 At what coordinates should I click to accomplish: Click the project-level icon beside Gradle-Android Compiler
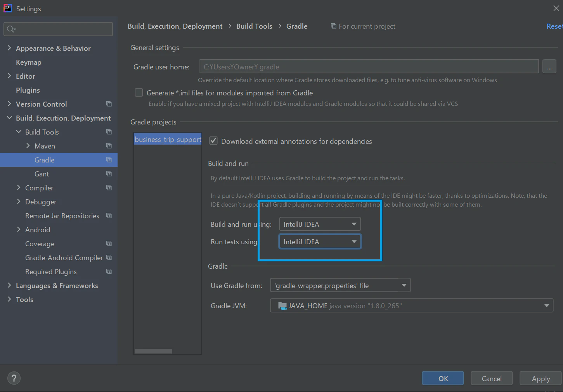[x=109, y=257]
